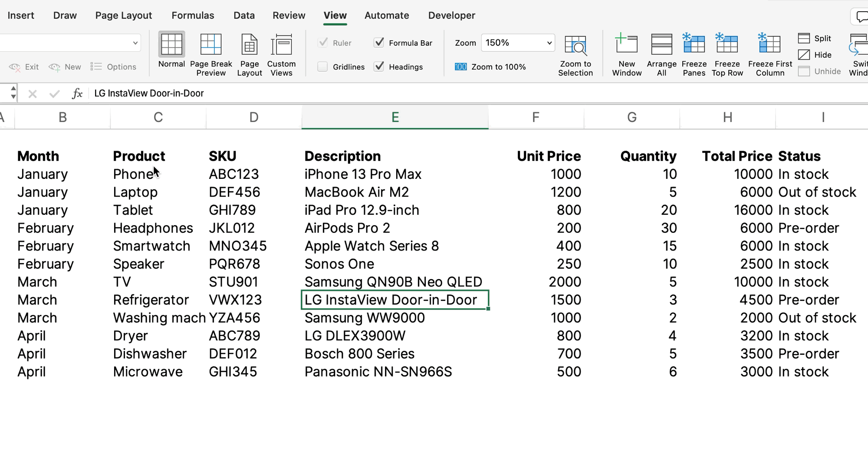
Task: Select the cell containing Sonos One
Action: 394,264
